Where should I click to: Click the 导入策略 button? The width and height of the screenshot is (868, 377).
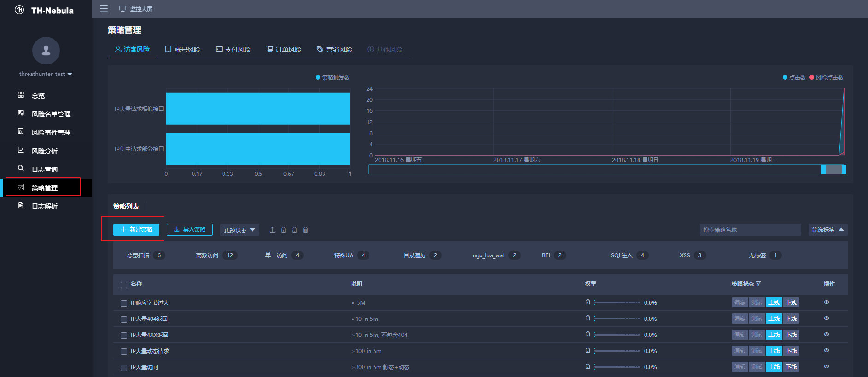[x=190, y=230]
